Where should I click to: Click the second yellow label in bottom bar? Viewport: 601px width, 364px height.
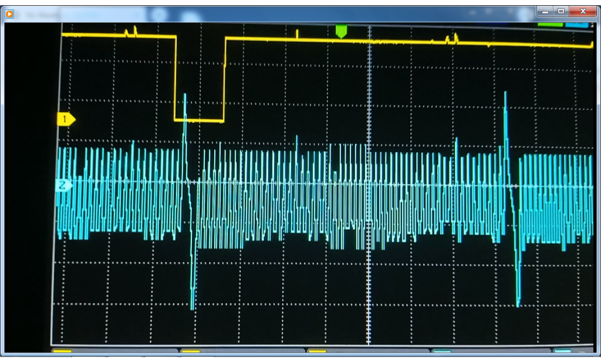click(x=190, y=352)
